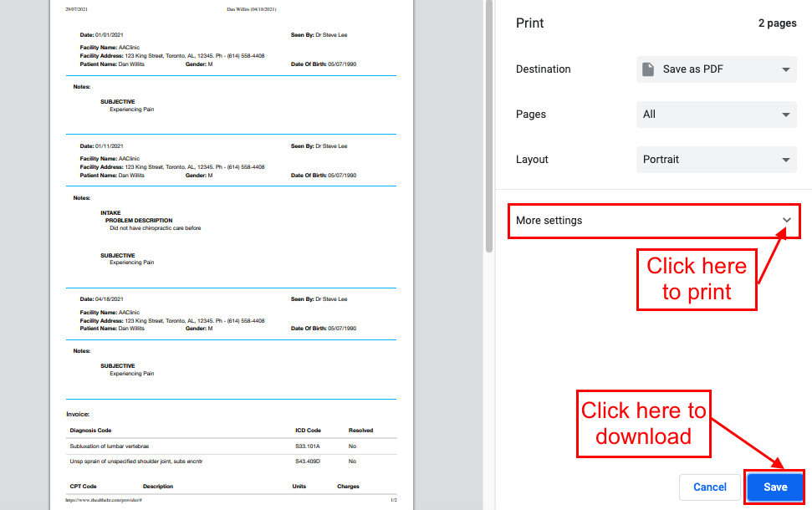Click the "Description" column header
Viewport: 812px width, 510px height.
(x=158, y=487)
